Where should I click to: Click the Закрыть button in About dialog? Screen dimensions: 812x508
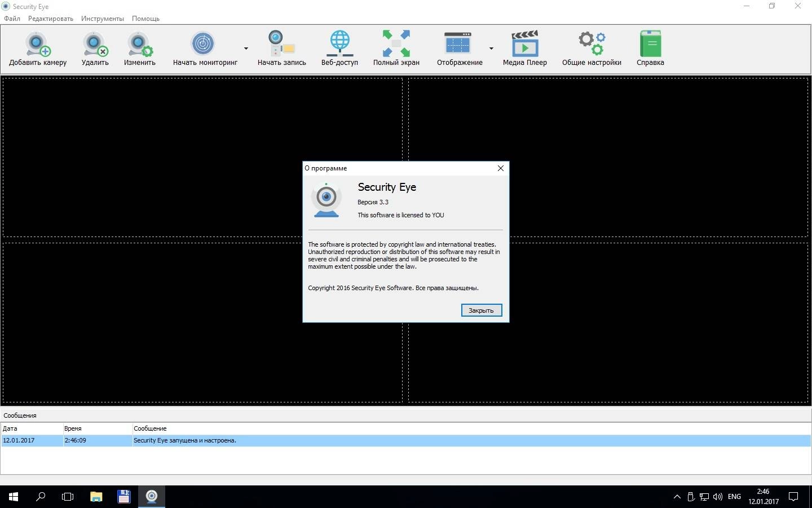481,310
